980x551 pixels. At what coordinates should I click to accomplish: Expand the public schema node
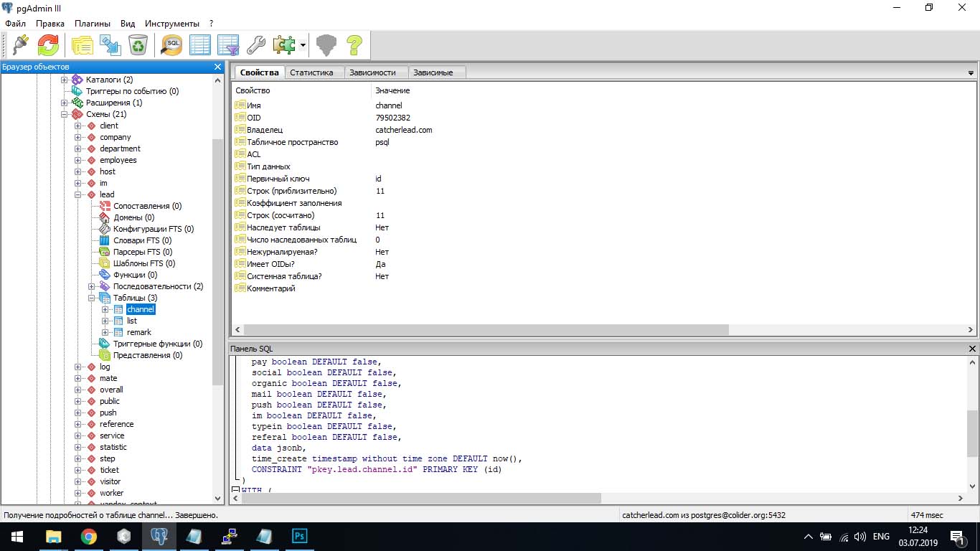(x=78, y=401)
